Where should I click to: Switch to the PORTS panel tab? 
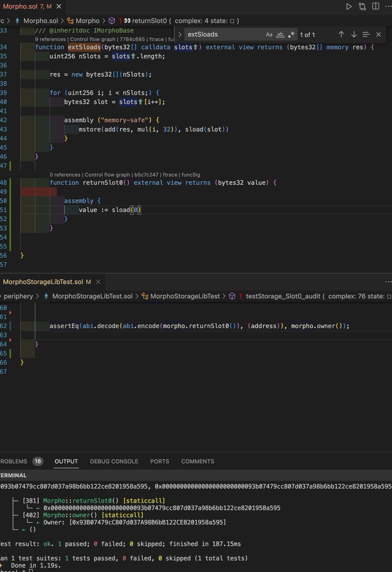coord(160,461)
